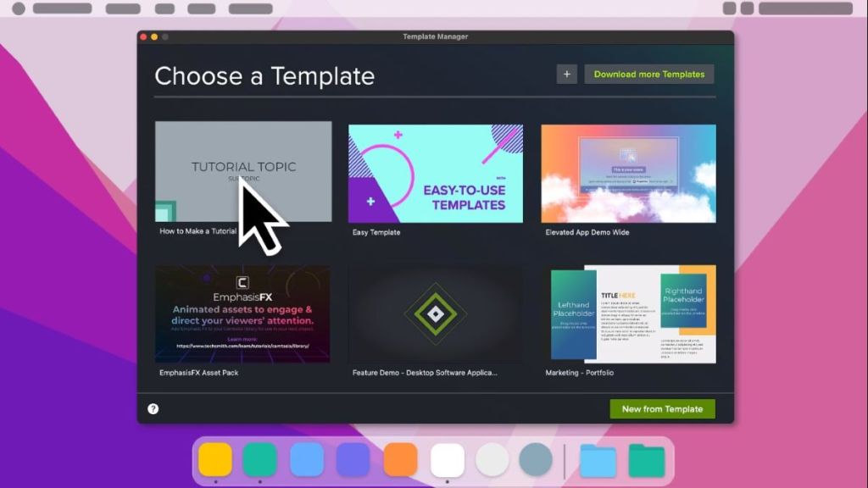The height and width of the screenshot is (488, 868).
Task: Click the Download more Templates button
Action: [648, 75]
